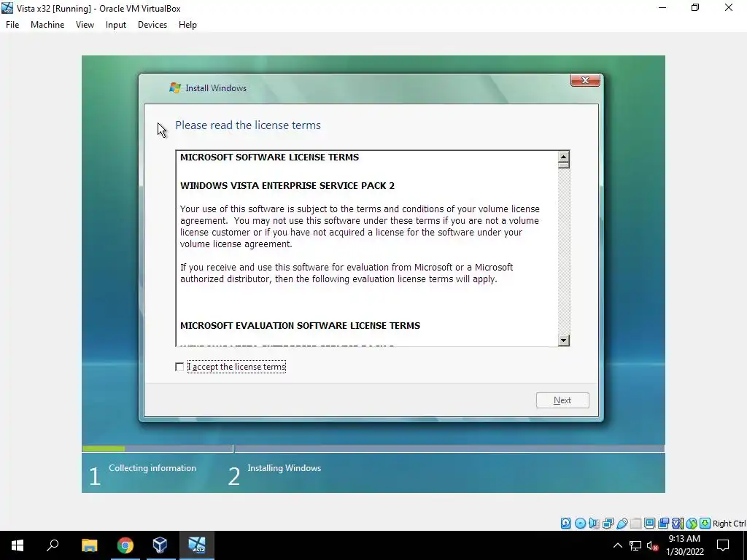Minimize the VirtualBox window
747x560 pixels.
(x=662, y=8)
